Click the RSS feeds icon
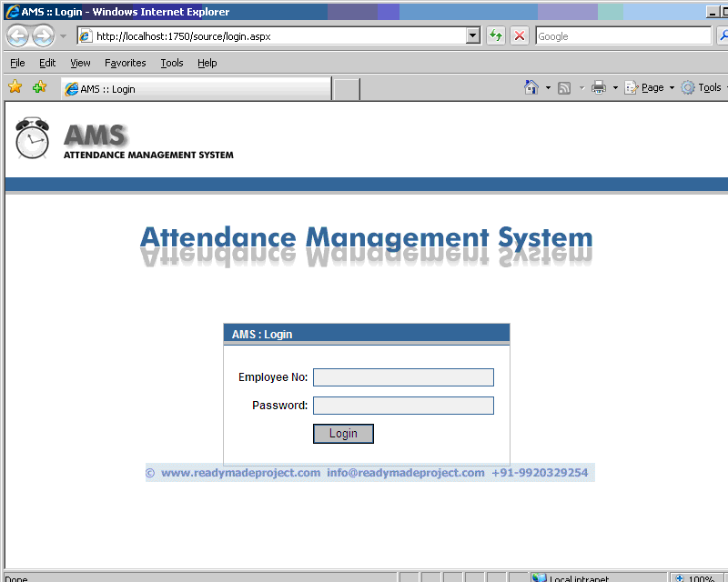Viewport: 728px width, 582px height. click(564, 87)
